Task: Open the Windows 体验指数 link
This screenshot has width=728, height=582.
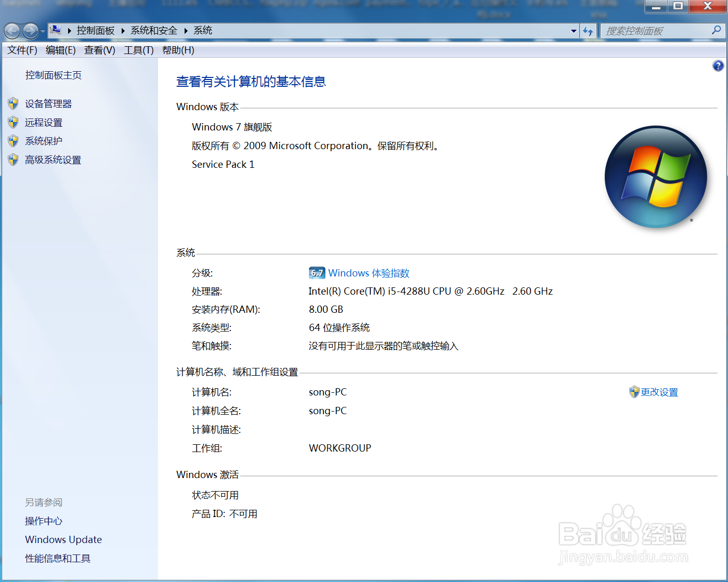Action: pyautogui.click(x=370, y=272)
